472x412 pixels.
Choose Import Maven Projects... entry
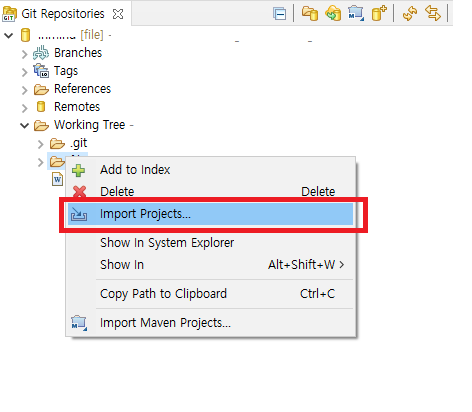[211, 323]
